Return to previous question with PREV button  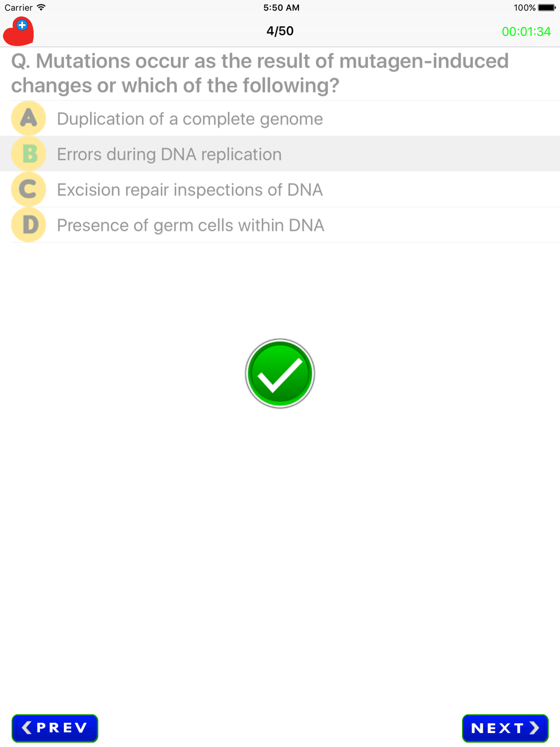(x=55, y=728)
